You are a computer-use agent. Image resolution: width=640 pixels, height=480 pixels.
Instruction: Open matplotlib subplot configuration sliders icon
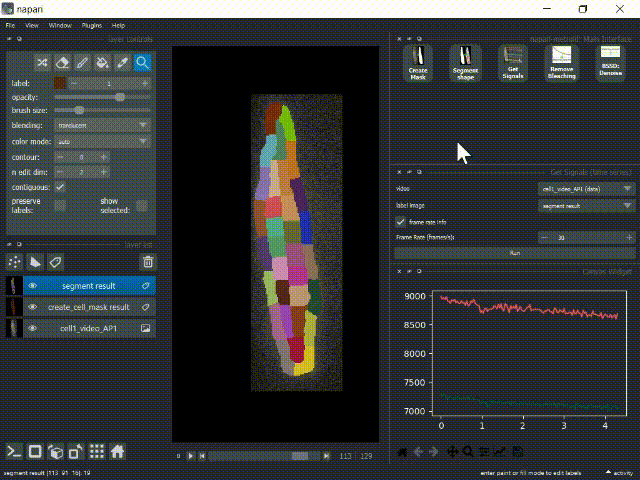coord(484,452)
